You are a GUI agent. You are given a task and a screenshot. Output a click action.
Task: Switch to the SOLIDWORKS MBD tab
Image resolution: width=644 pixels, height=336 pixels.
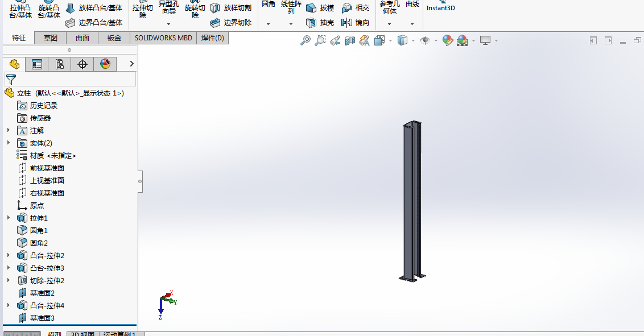163,38
